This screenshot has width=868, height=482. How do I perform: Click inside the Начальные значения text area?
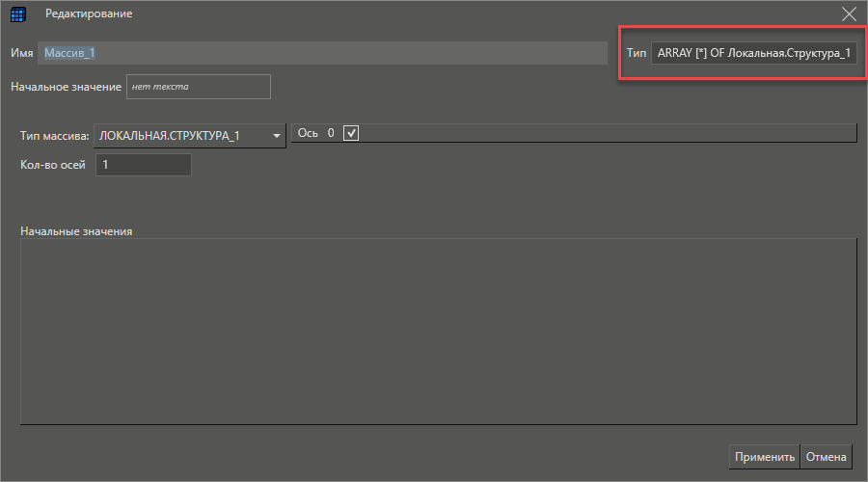[438, 331]
